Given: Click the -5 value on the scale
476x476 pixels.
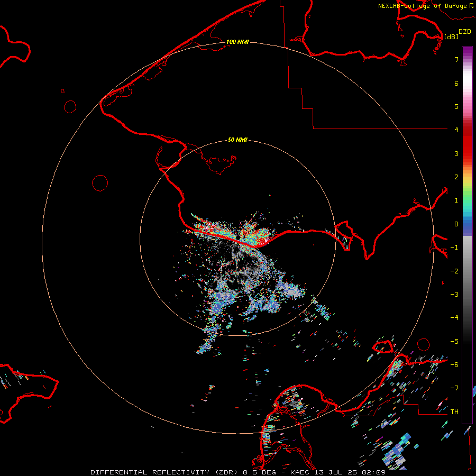Looking at the screenshot, I should [x=454, y=341].
